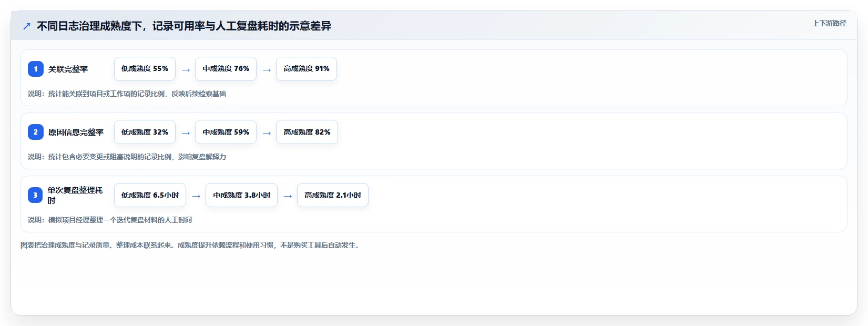868x326 pixels.
Task: Click the 单次复盘整理耗时 metric label
Action: (75, 195)
